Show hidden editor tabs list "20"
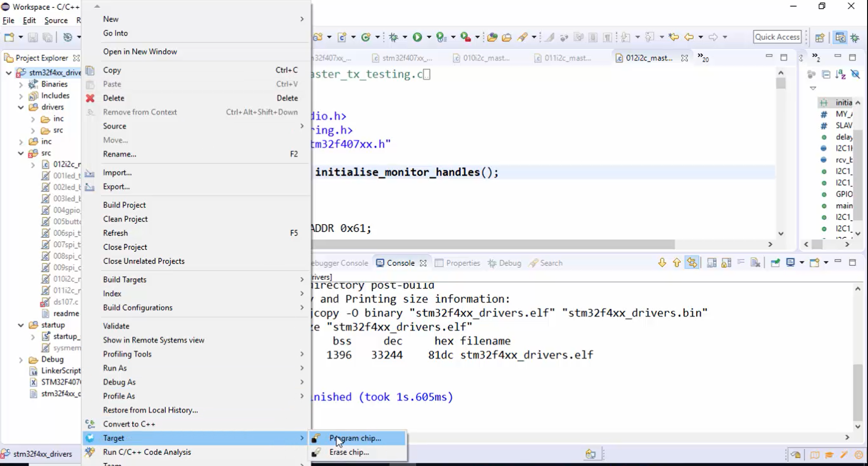 pos(703,58)
